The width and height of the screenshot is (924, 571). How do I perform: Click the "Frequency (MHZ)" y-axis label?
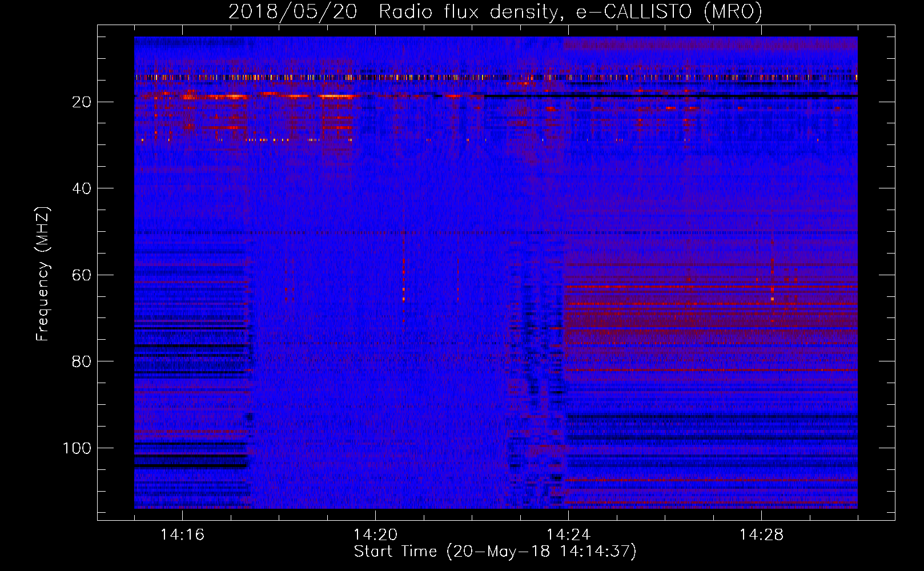(42, 274)
